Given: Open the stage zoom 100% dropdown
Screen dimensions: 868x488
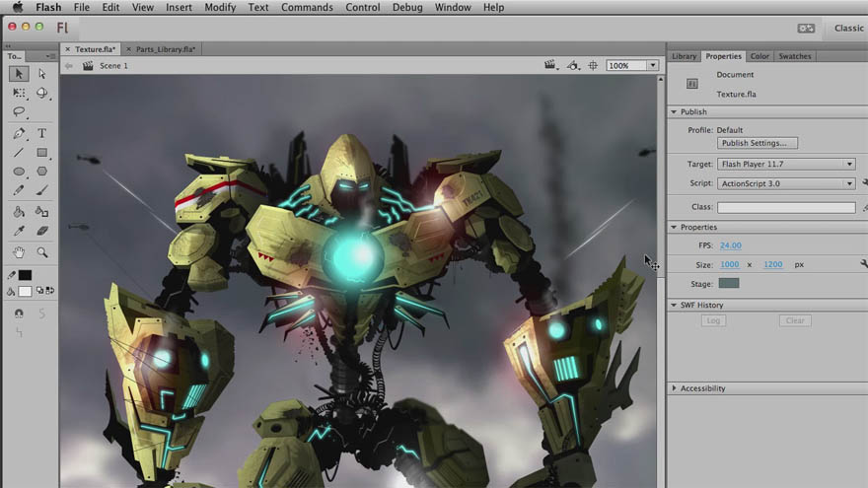Looking at the screenshot, I should click(653, 65).
